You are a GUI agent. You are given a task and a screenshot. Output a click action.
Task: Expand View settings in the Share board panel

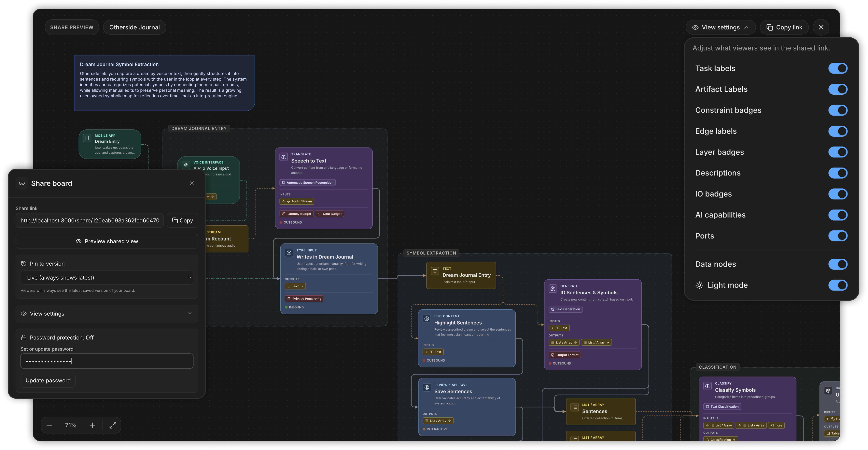click(x=107, y=313)
